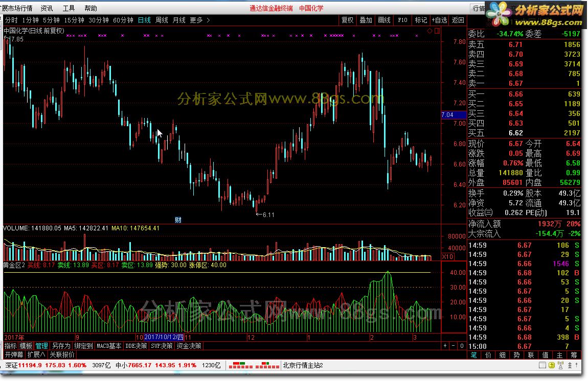Click the signal antenna icon in the status bar

click(560, 365)
